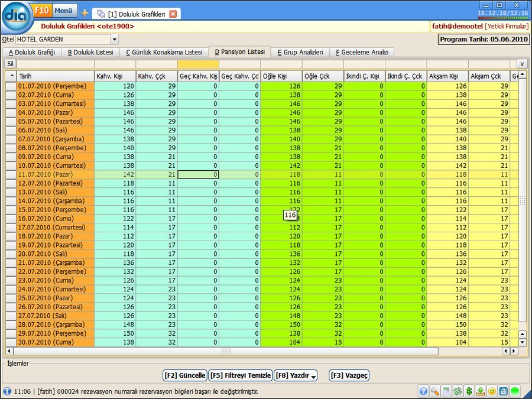This screenshot has width=532, height=399.
Task: Open the calculator icon in status bar
Action: tap(446, 391)
